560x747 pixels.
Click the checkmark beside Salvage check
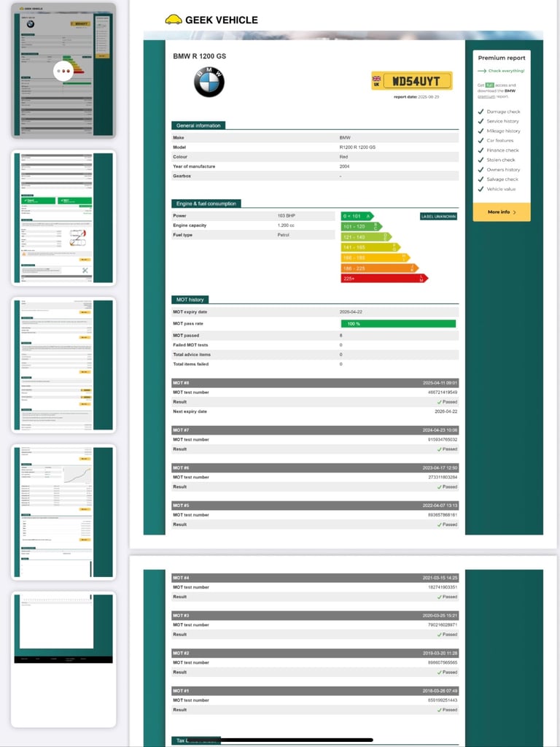pos(481,179)
